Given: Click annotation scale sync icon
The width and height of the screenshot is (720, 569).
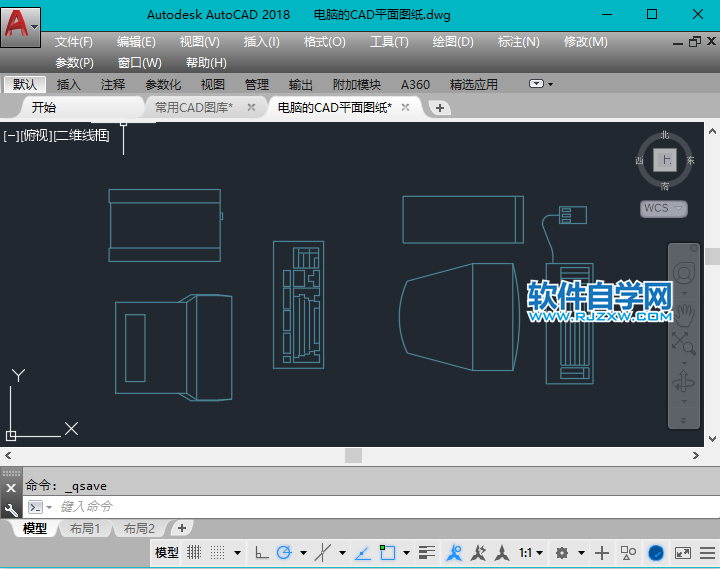Looking at the screenshot, I should click(x=502, y=552).
